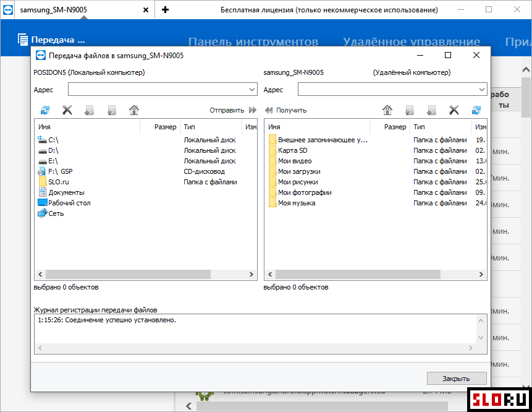Click the Моя музыка folder icon

click(x=272, y=203)
